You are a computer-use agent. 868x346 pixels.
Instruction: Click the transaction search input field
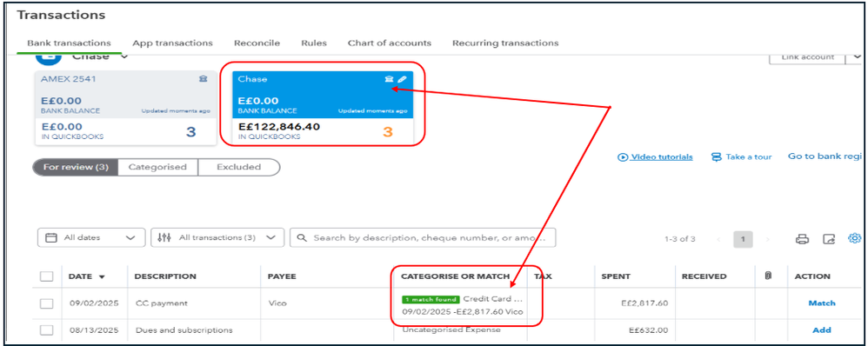coord(423,237)
